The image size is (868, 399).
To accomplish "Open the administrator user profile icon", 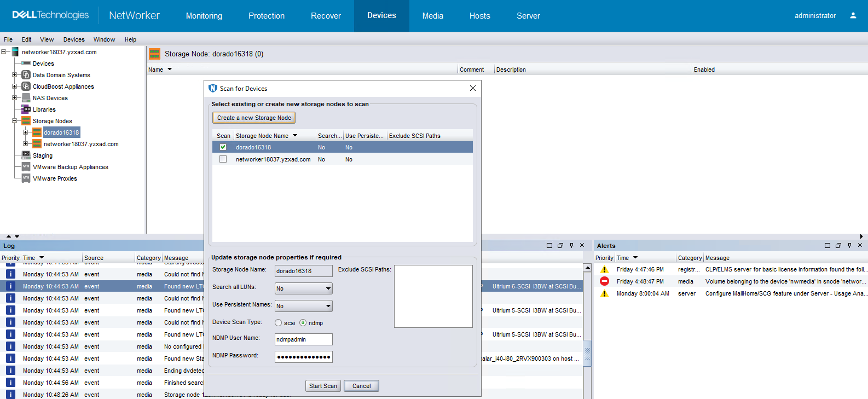I will (x=853, y=15).
